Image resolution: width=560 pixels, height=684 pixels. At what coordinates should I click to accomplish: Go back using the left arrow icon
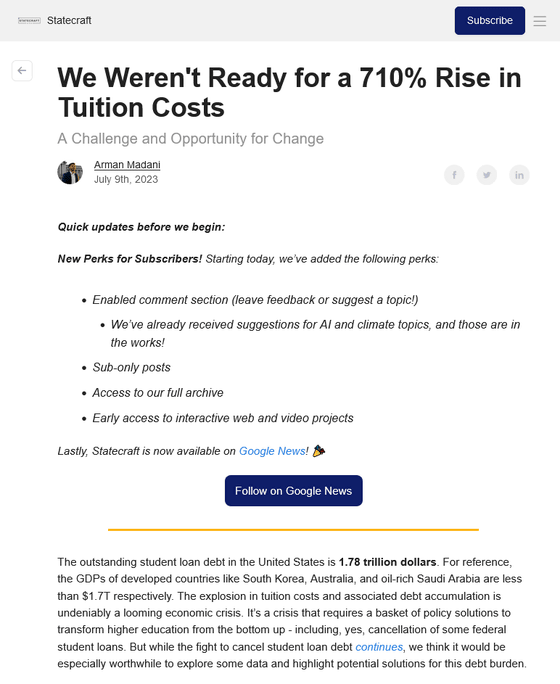pyautogui.click(x=22, y=71)
